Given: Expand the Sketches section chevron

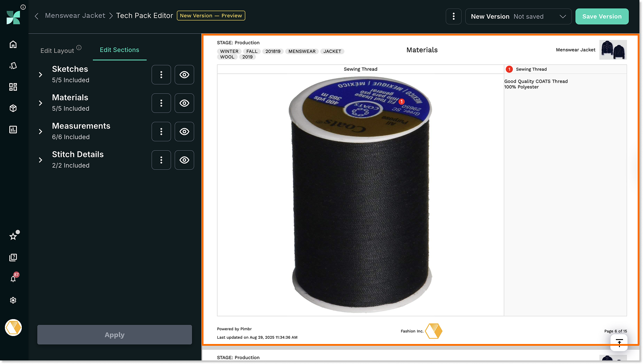Looking at the screenshot, I should pos(40,75).
